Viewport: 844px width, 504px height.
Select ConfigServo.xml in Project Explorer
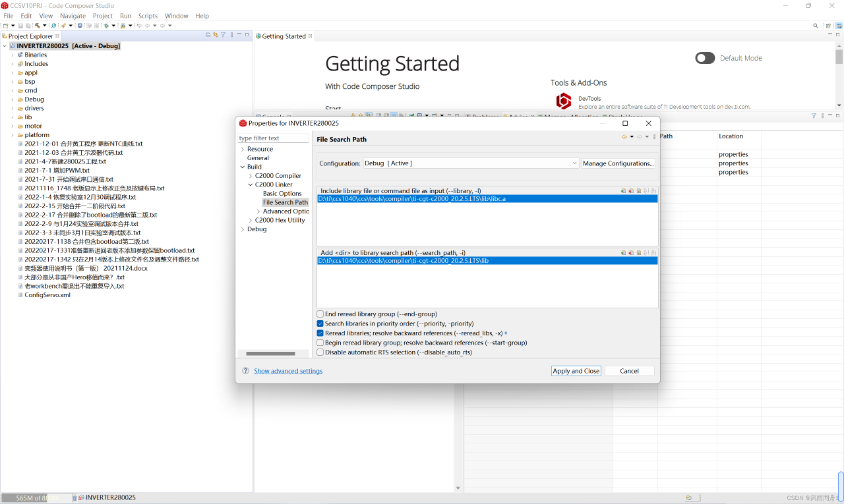click(x=47, y=295)
